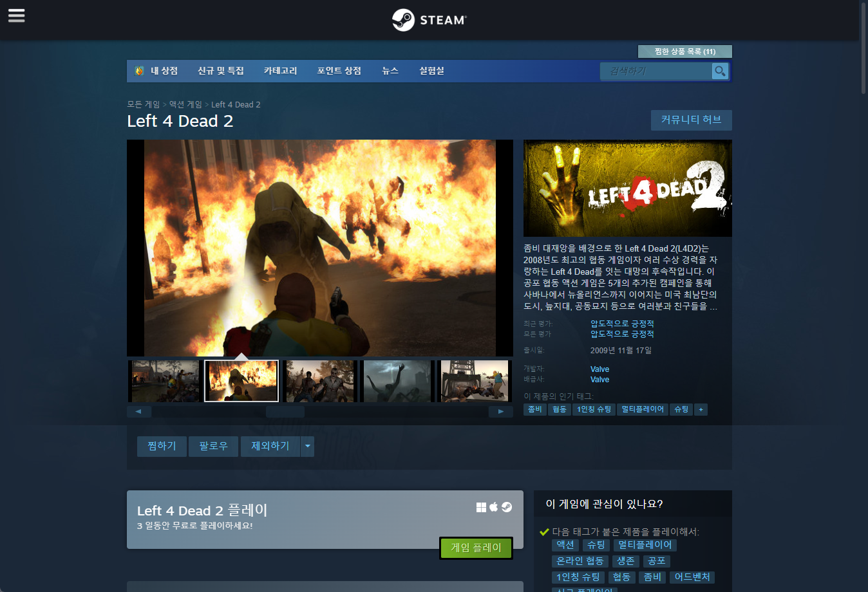868x592 pixels.
Task: Open the 실험실 tab
Action: [431, 71]
